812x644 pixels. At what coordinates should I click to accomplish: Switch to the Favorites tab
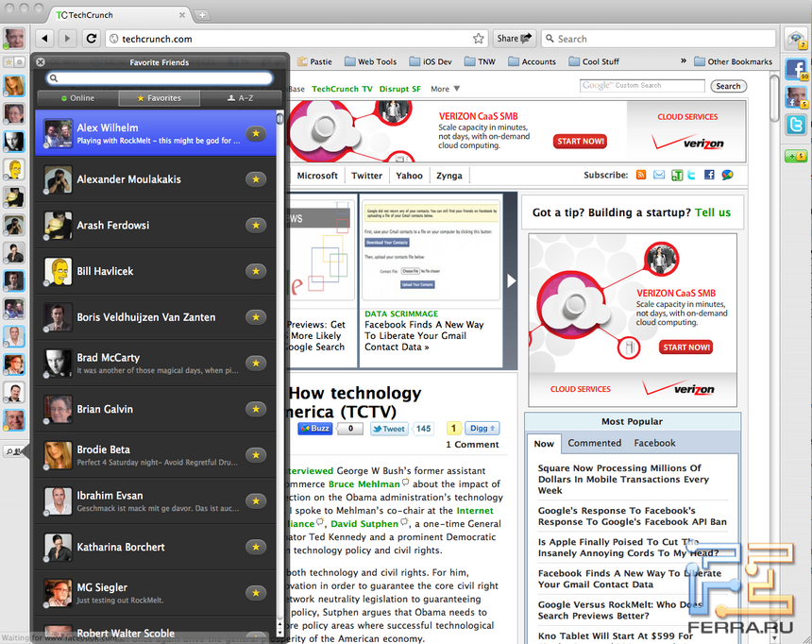159,98
